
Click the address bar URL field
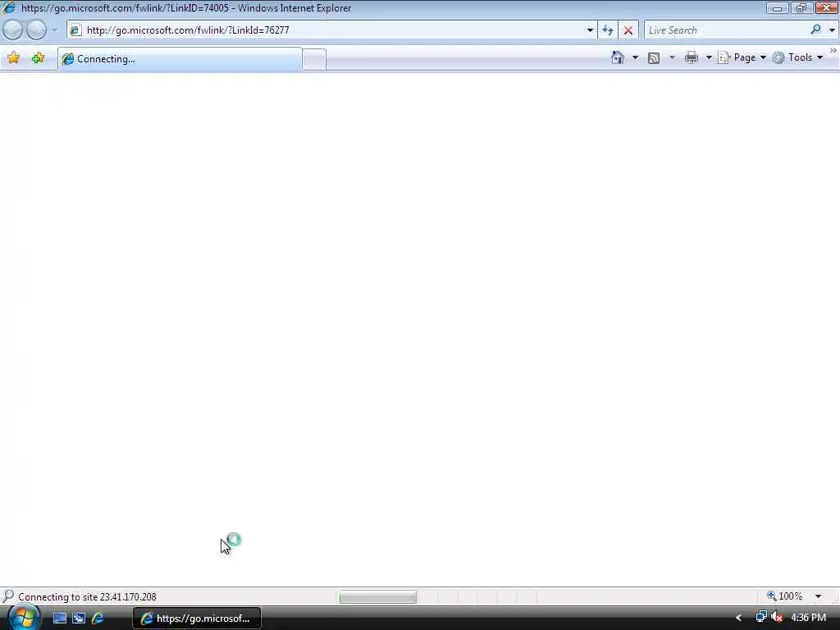click(x=332, y=30)
